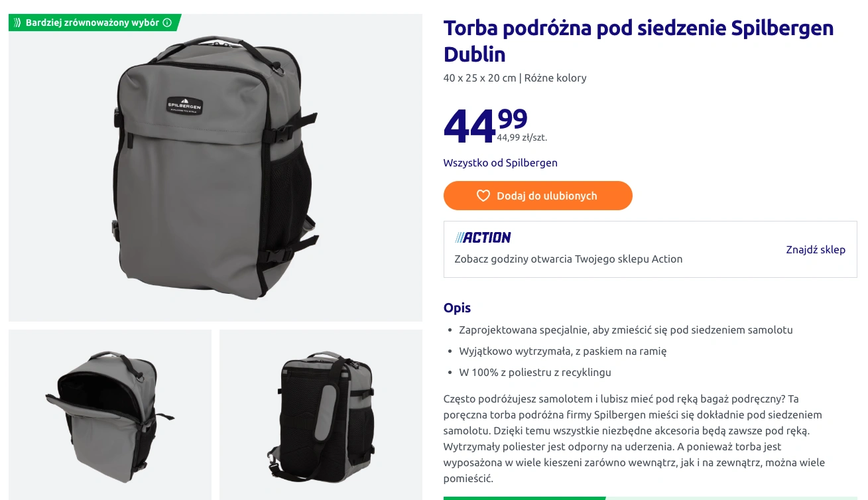Click the 44,99 zł/szt. unit price
Image resolution: width=868 pixels, height=500 pixels.
522,137
